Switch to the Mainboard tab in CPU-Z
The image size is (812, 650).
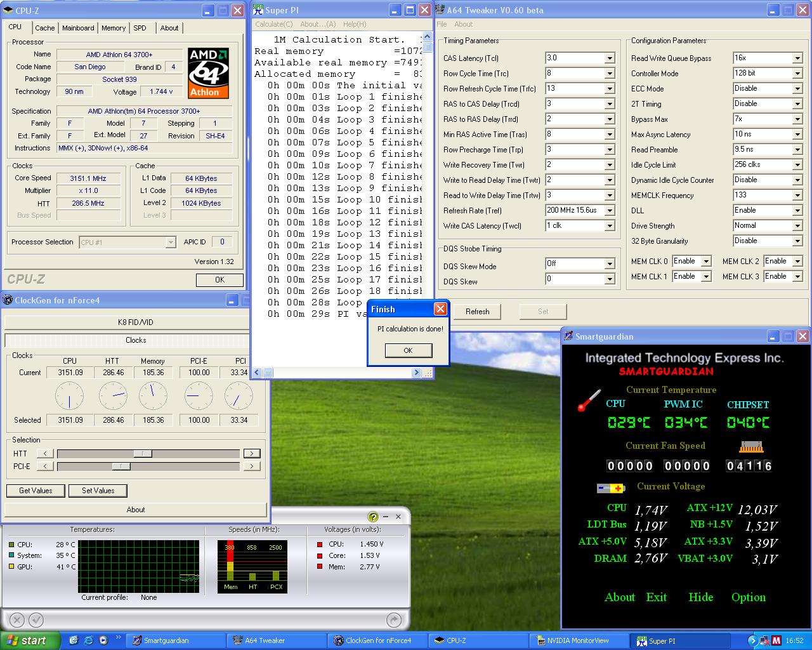tap(78, 28)
